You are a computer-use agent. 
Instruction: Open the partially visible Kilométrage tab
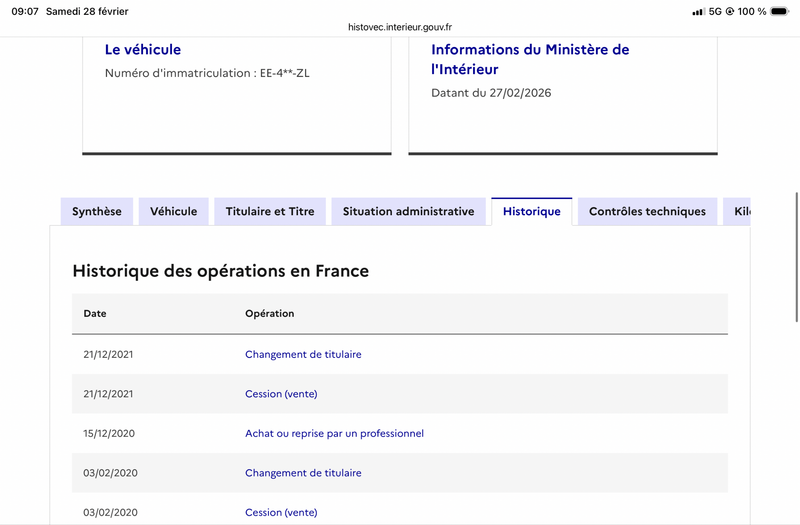[x=740, y=211]
